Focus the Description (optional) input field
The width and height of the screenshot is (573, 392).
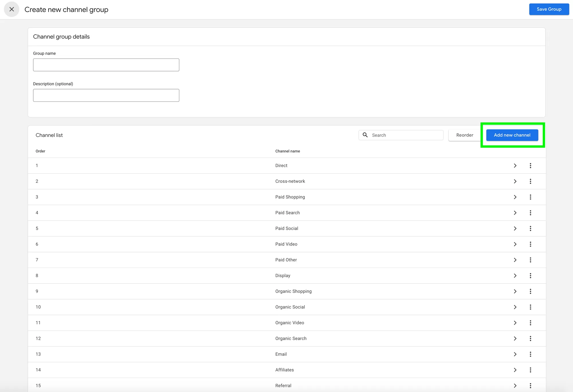click(x=106, y=95)
